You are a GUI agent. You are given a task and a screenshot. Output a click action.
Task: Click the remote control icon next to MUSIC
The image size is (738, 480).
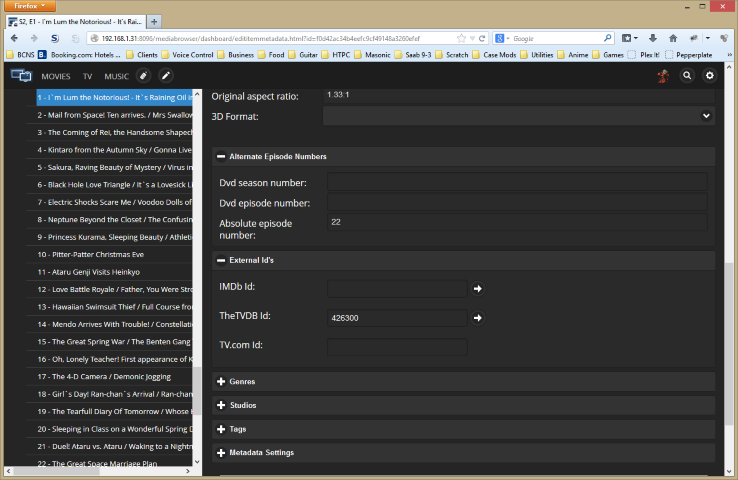pos(144,75)
